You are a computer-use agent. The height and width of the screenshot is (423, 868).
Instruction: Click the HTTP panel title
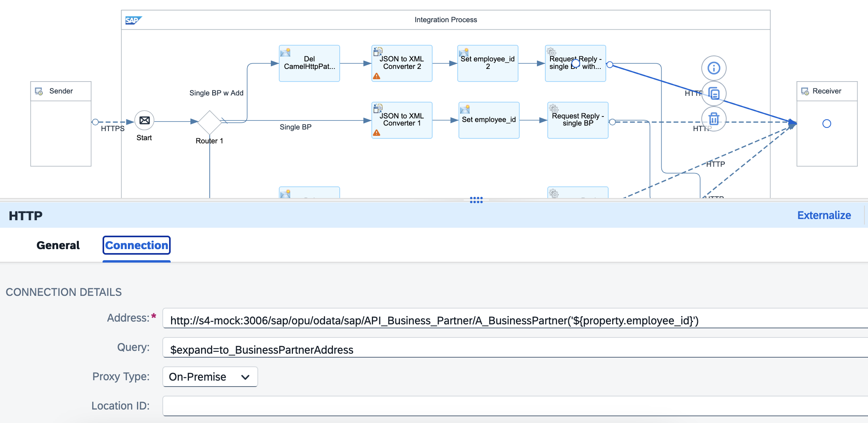26,216
